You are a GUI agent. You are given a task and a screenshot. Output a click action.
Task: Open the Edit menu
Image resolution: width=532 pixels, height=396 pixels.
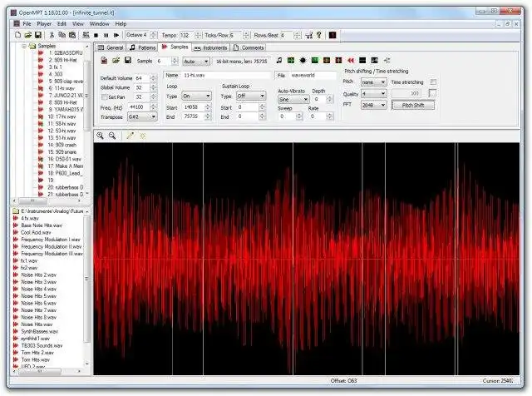(x=62, y=24)
